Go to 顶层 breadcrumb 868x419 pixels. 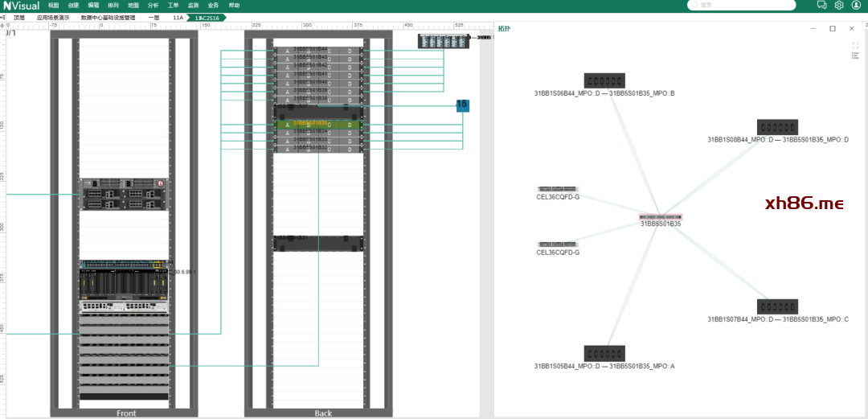tap(19, 18)
